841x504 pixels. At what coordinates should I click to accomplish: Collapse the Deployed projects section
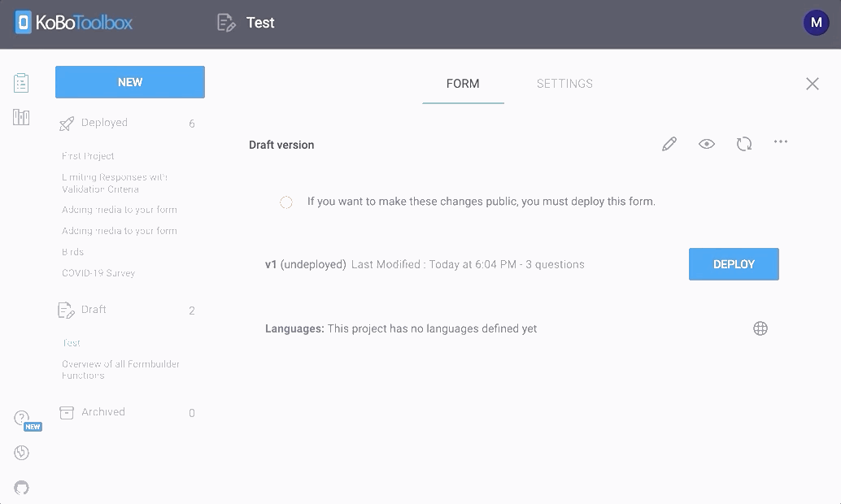[x=104, y=123]
